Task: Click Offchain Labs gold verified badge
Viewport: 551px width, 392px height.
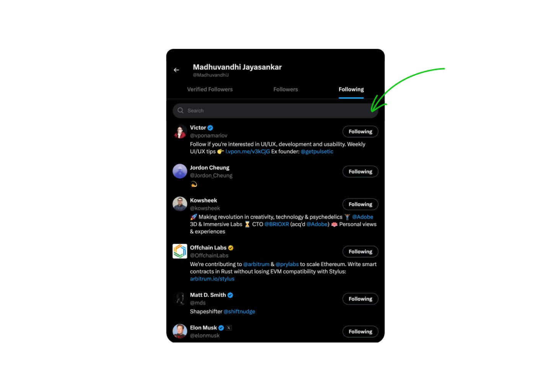Action: tap(231, 248)
